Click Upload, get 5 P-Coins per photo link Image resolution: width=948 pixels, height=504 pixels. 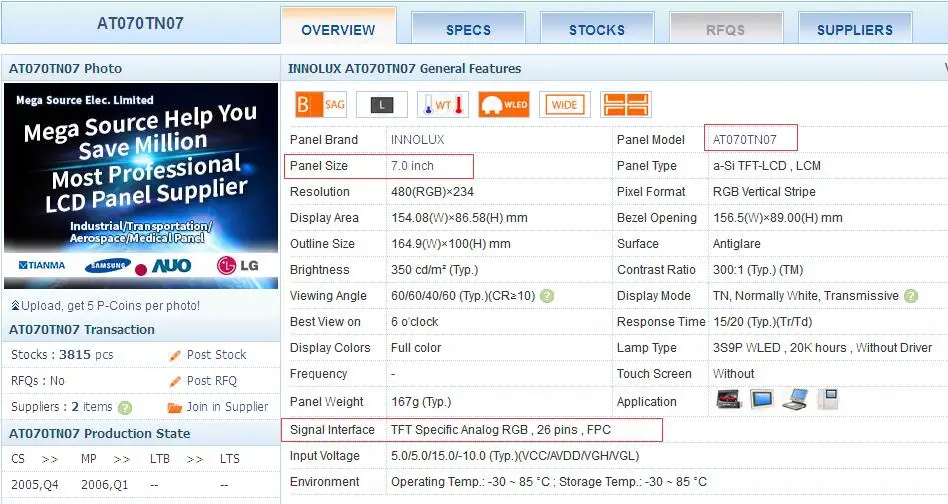[111, 306]
